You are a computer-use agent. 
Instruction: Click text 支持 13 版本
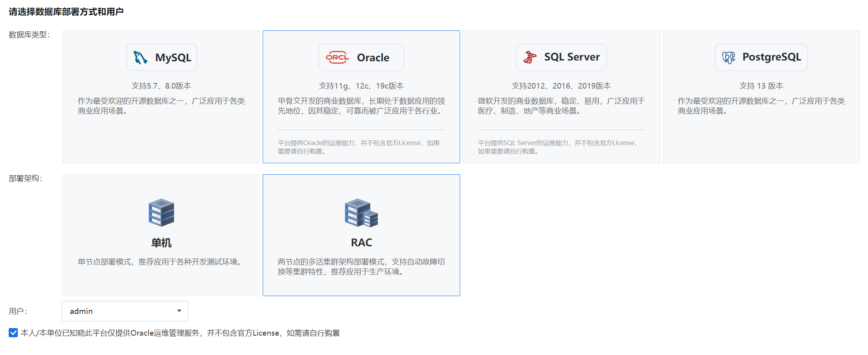click(761, 86)
